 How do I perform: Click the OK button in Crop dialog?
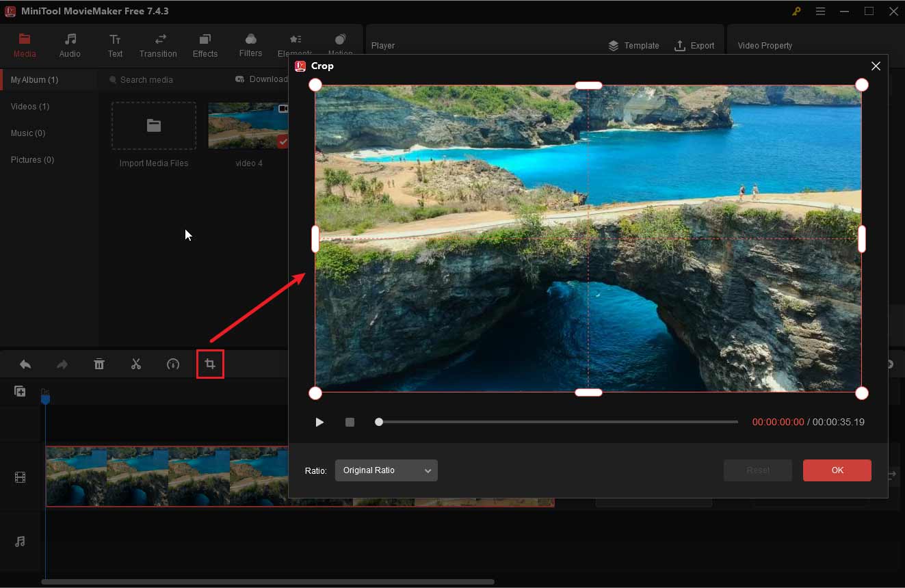837,470
